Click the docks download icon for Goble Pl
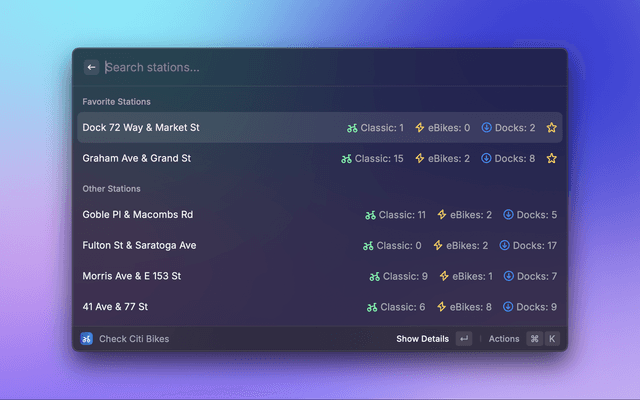640x400 pixels. (x=508, y=215)
